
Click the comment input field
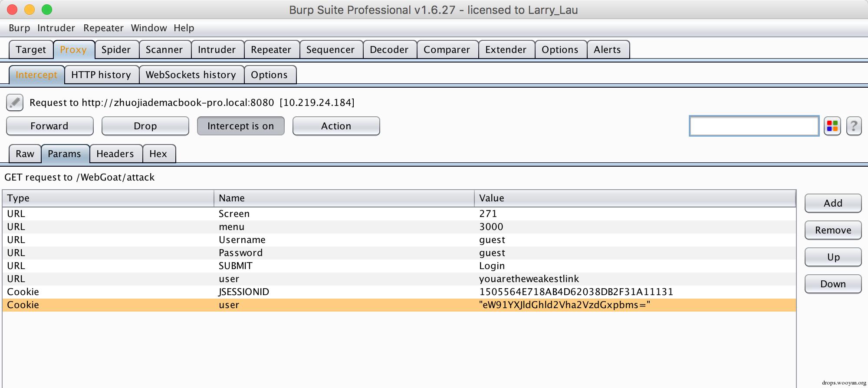point(754,126)
